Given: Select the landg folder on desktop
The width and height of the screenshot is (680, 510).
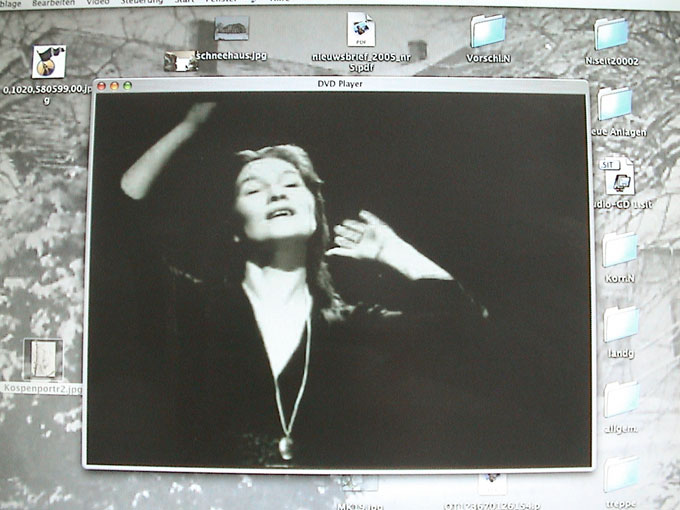Looking at the screenshot, I should click(620, 324).
